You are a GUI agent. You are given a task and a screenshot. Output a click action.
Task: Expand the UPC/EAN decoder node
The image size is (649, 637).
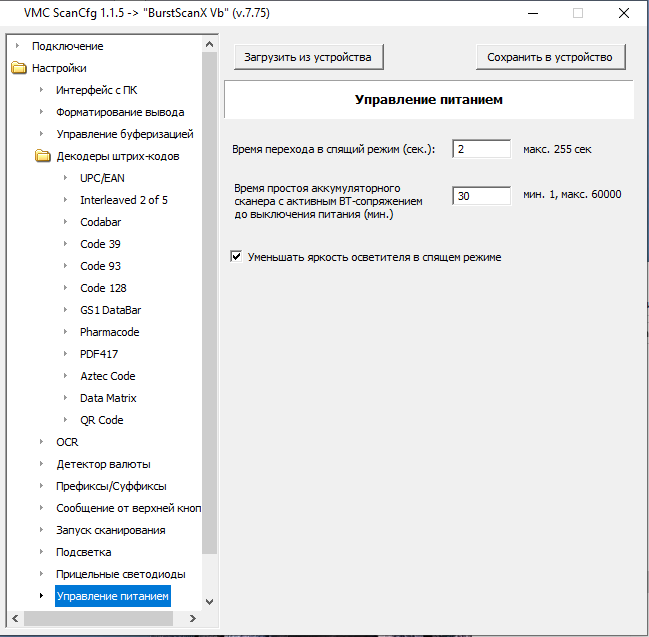click(x=65, y=178)
